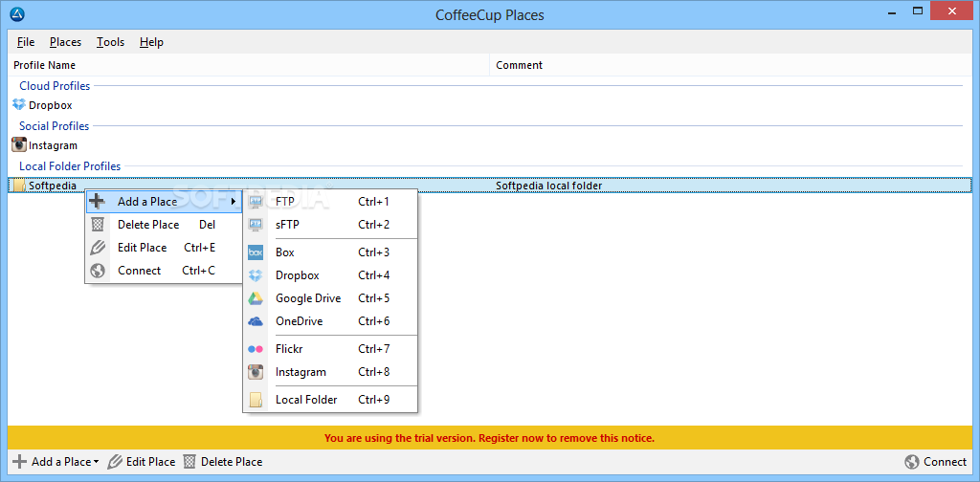Click the OneDrive cloud icon
This screenshot has height=482, width=980.
tap(256, 321)
